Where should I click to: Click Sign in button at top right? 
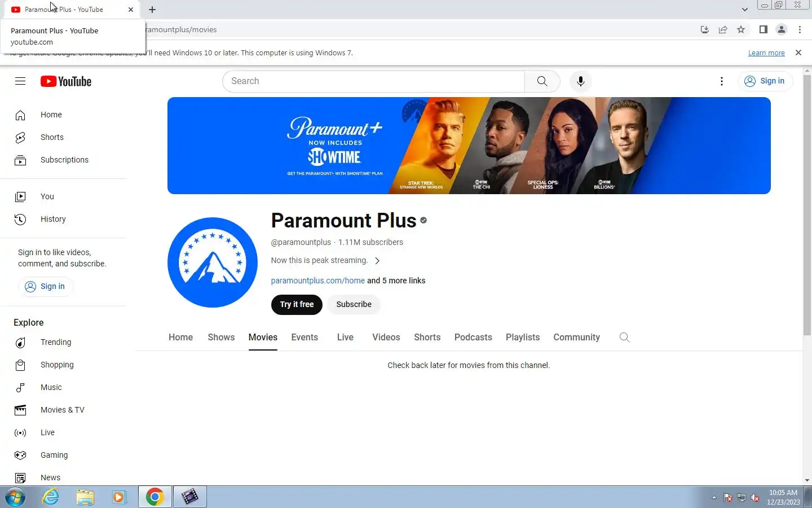coord(765,81)
